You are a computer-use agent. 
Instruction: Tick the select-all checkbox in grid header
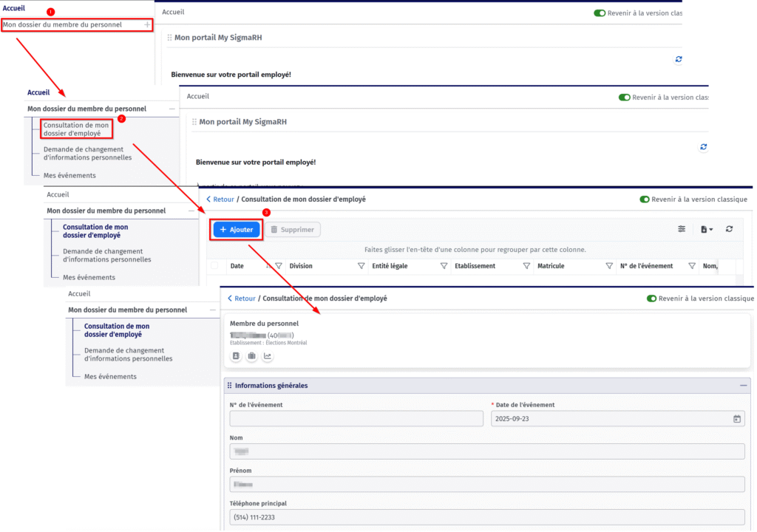[x=214, y=266]
